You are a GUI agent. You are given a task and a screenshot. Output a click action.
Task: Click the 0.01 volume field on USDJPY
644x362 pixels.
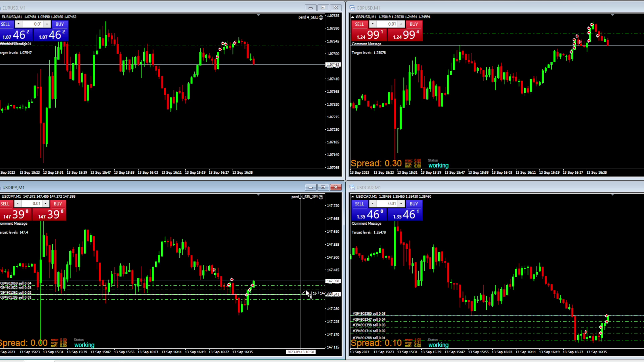click(x=32, y=204)
